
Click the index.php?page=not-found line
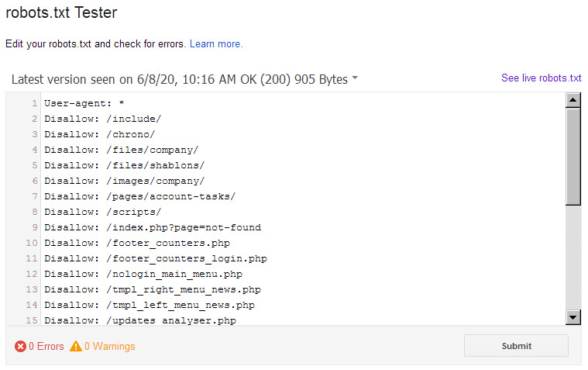click(152, 227)
